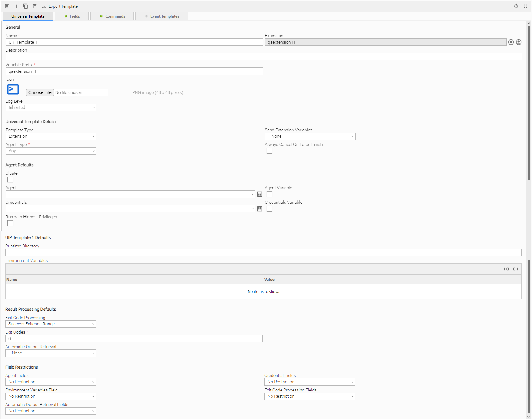This screenshot has height=419, width=532.
Task: Clear the Extension with the X icon
Action: coord(511,42)
